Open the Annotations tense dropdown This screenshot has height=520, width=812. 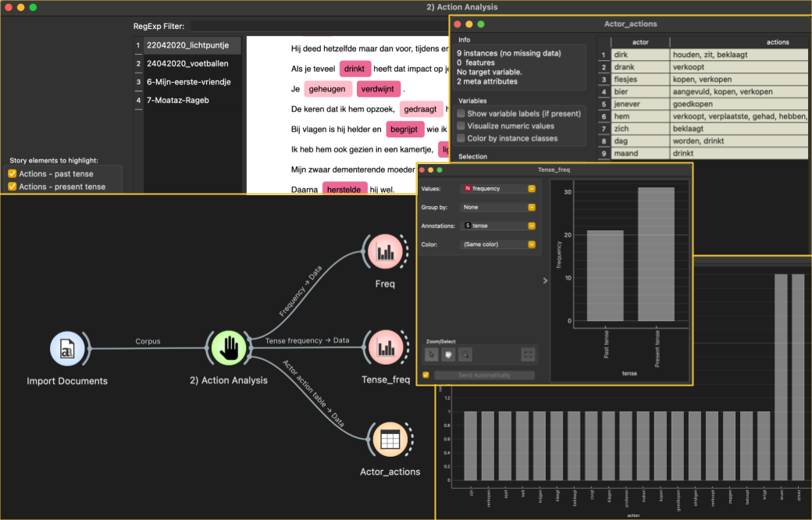(x=498, y=226)
